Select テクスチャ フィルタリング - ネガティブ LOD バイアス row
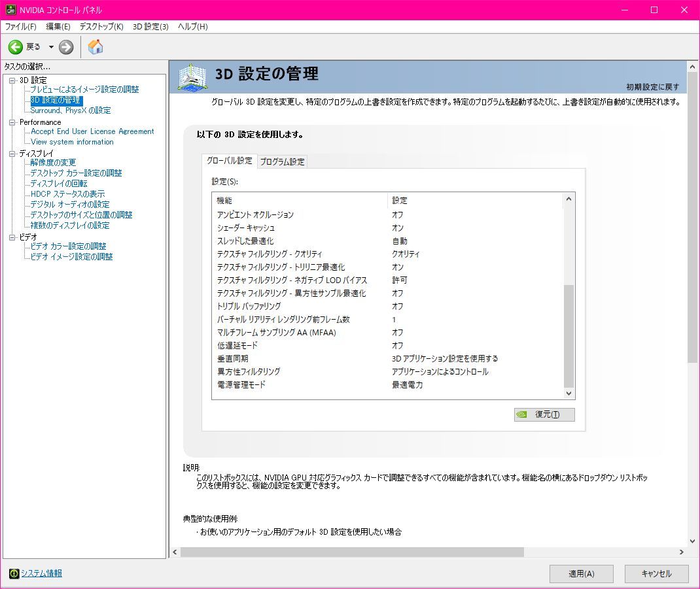The width and height of the screenshot is (700, 589). tap(387, 280)
